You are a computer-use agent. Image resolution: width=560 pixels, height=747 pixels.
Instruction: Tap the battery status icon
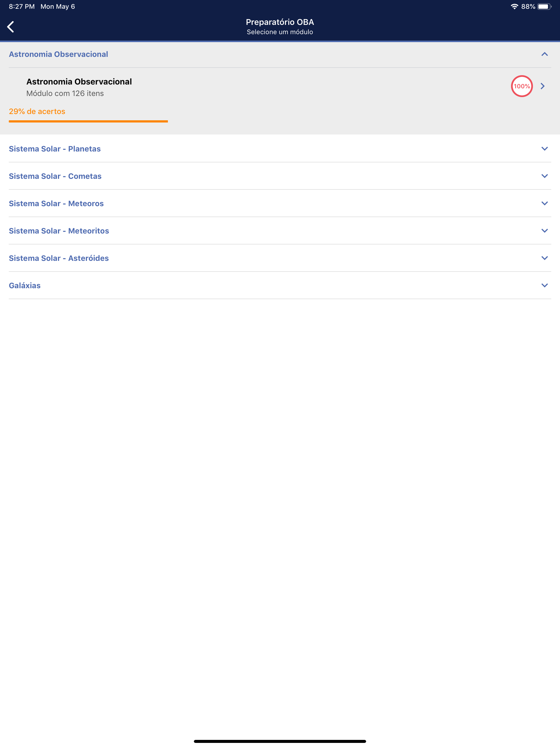[x=544, y=6]
